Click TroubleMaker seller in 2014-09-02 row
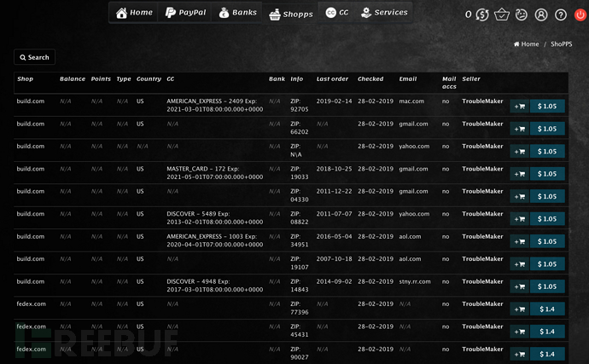The image size is (589, 364). pyautogui.click(x=482, y=281)
